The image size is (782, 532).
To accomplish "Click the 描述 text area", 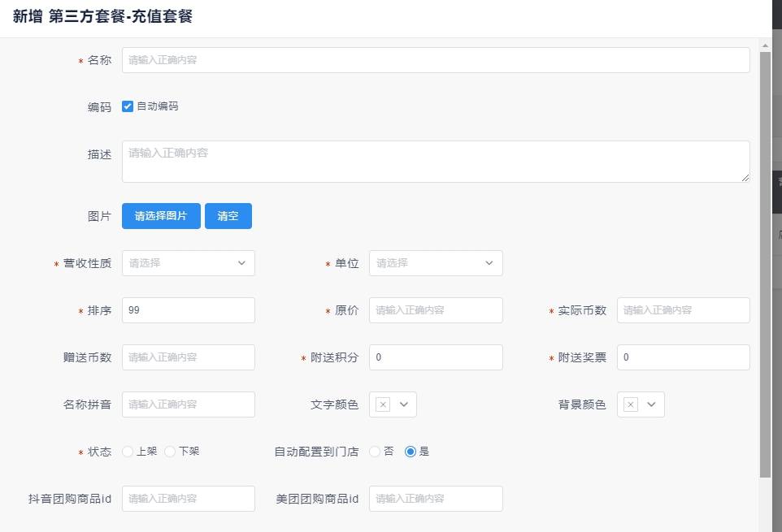I will tap(436, 162).
